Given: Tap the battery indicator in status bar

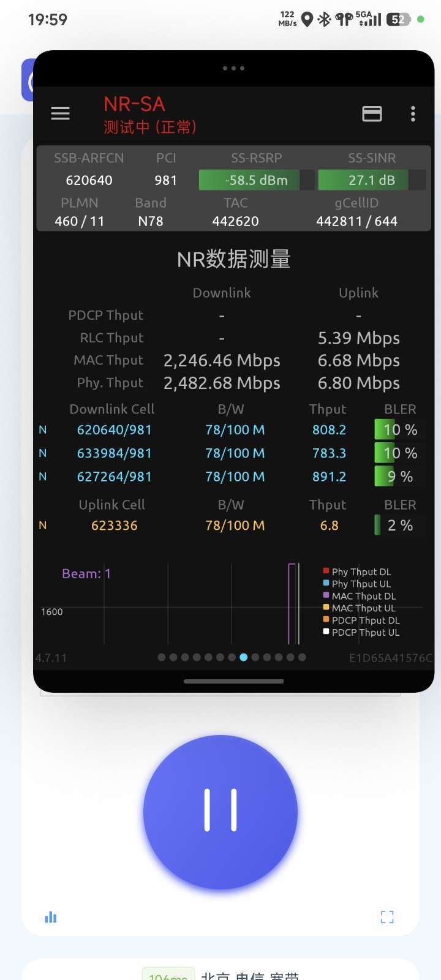Looking at the screenshot, I should 398,20.
